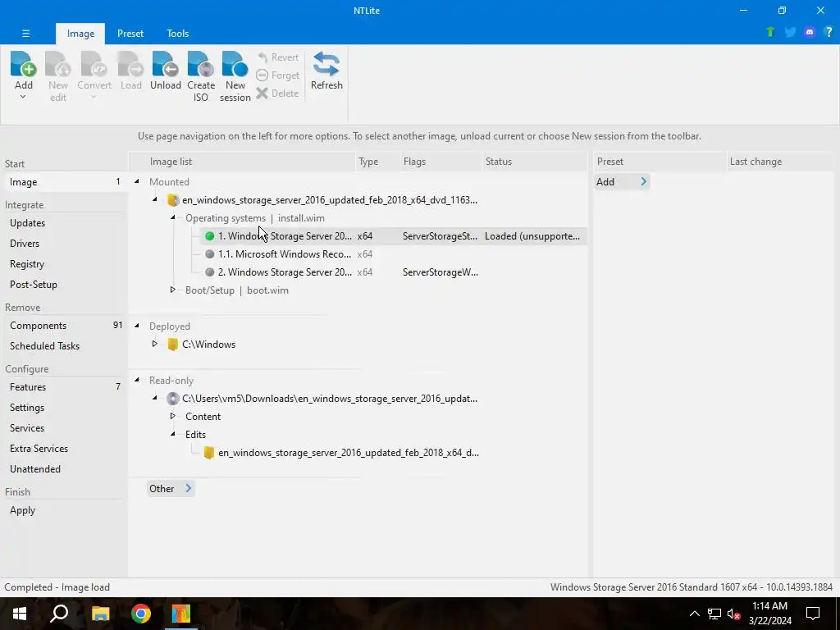The height and width of the screenshot is (630, 840).
Task: Select the C:\Windows folder icon
Action: coord(172,345)
